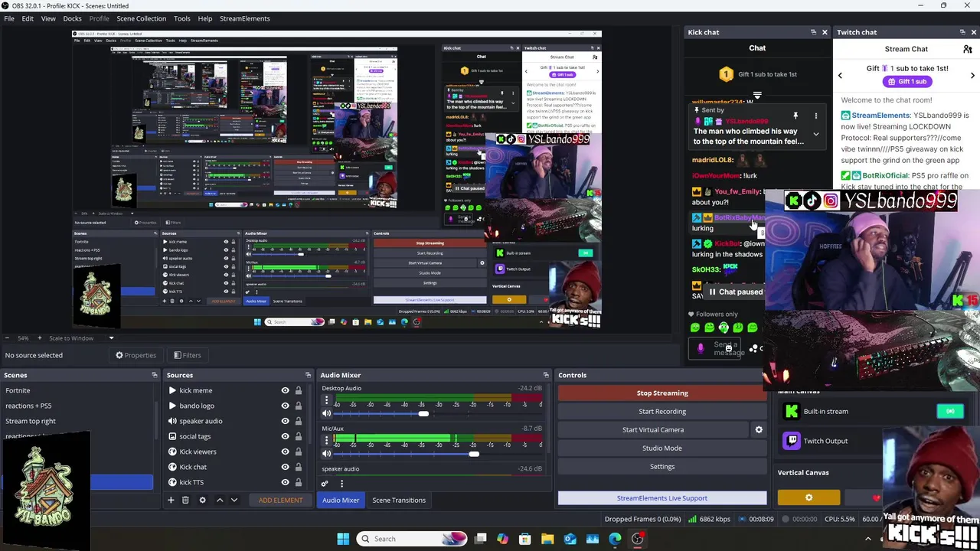
Task: Open the StreamElements menu
Action: [x=245, y=18]
